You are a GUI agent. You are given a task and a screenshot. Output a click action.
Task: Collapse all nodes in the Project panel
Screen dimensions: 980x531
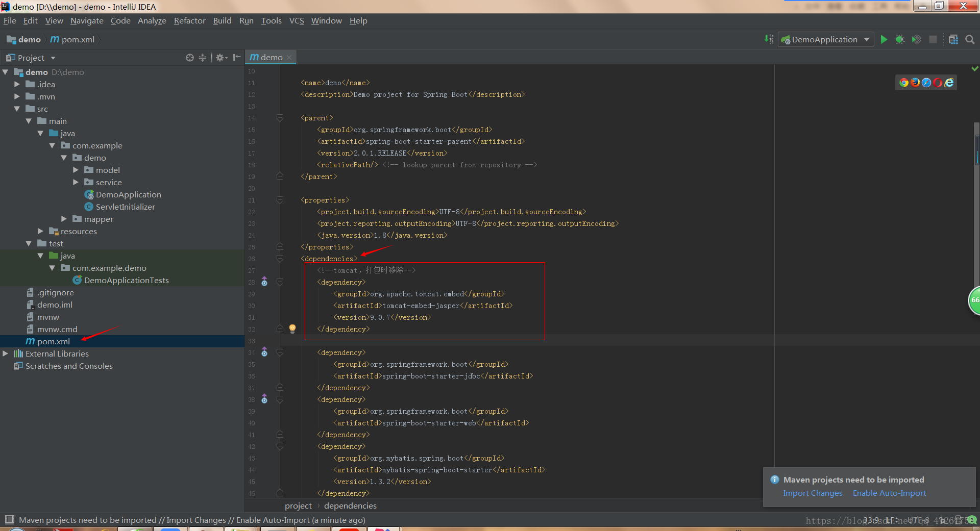point(203,58)
